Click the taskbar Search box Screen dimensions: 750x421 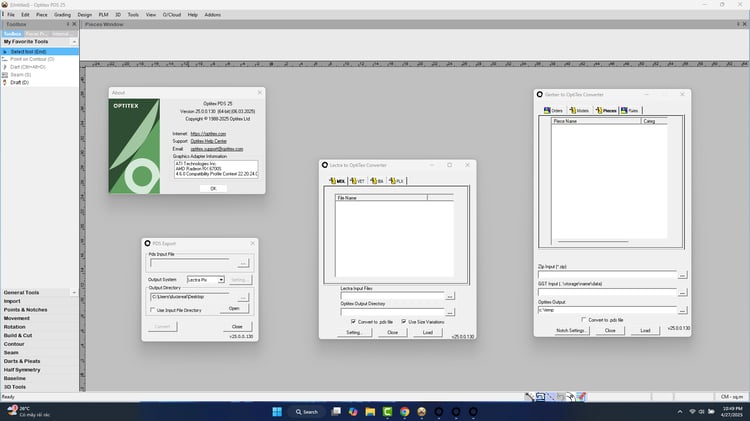[x=307, y=411]
